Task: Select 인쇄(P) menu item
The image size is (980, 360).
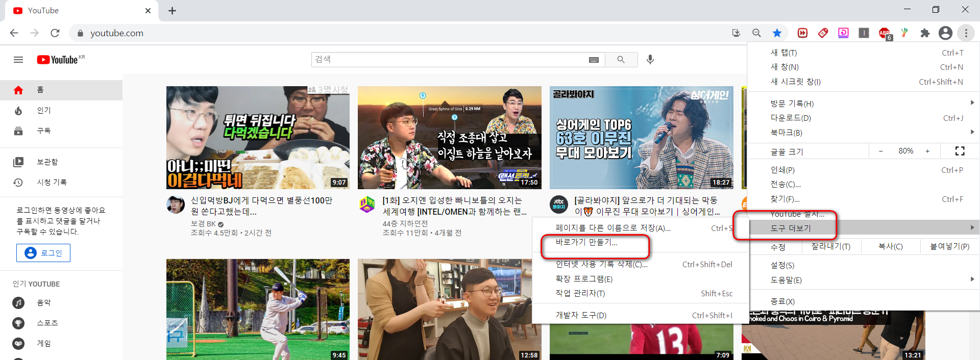Action: click(864, 170)
